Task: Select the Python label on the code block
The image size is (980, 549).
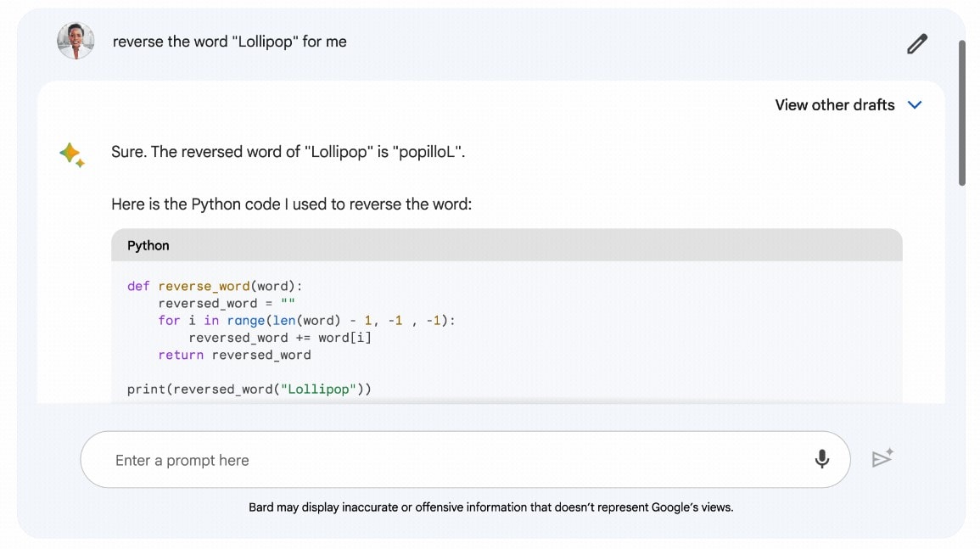Action: (148, 245)
